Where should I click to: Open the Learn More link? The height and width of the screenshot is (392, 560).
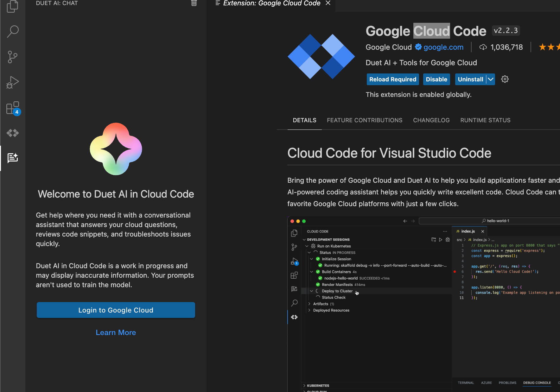(116, 332)
